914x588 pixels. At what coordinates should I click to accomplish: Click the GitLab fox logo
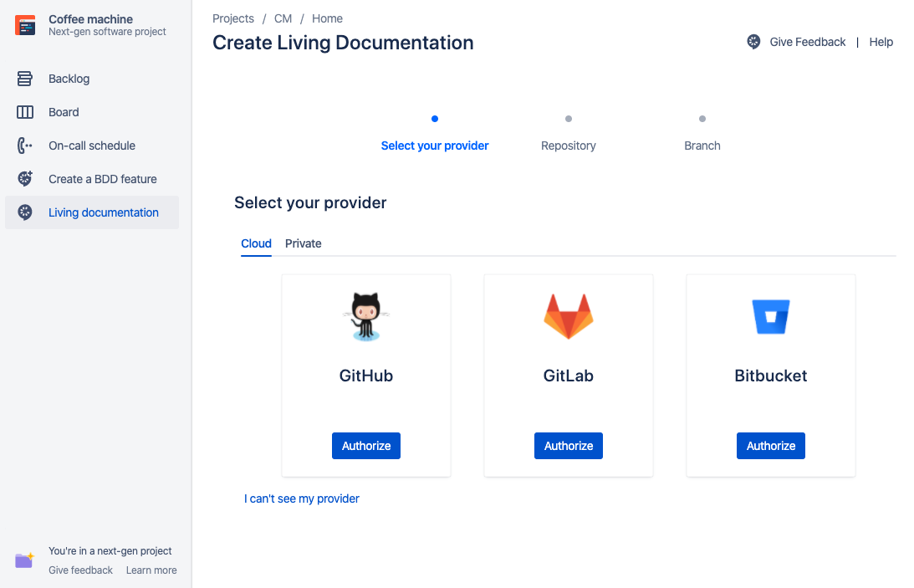[569, 316]
